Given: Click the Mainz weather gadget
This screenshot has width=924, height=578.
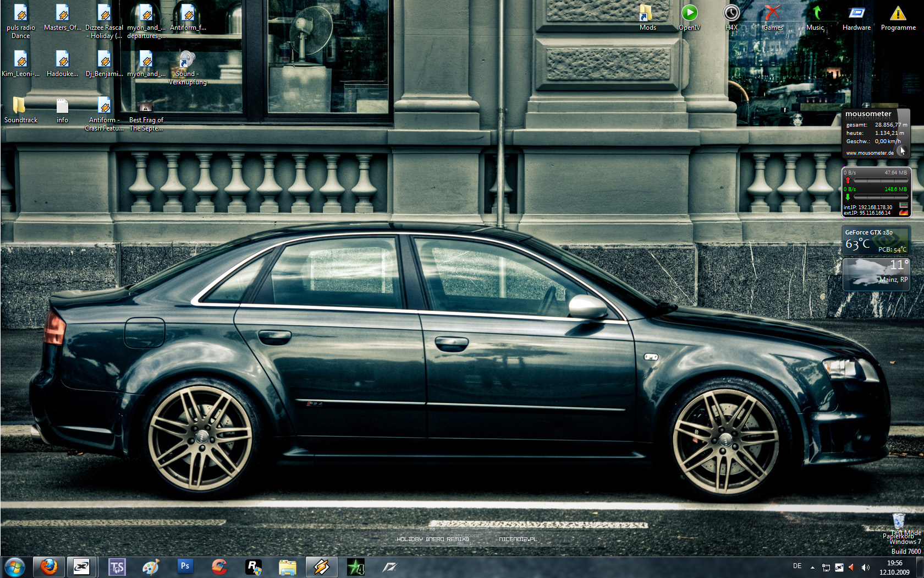Looking at the screenshot, I should pos(876,274).
